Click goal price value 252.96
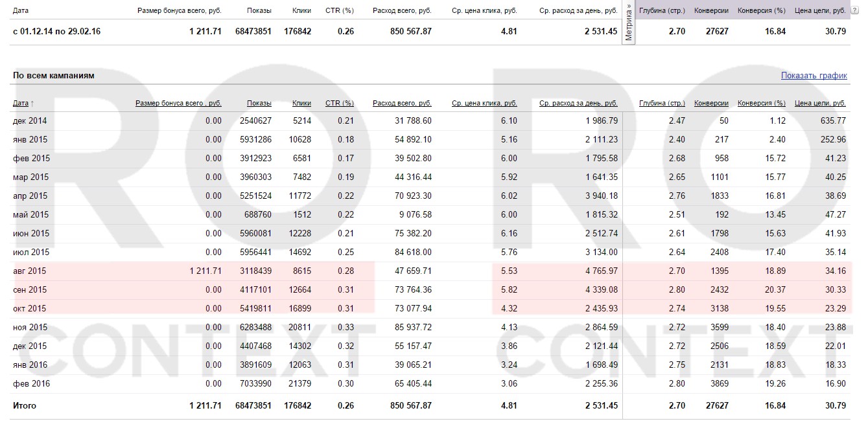The width and height of the screenshot is (868, 428). (833, 139)
